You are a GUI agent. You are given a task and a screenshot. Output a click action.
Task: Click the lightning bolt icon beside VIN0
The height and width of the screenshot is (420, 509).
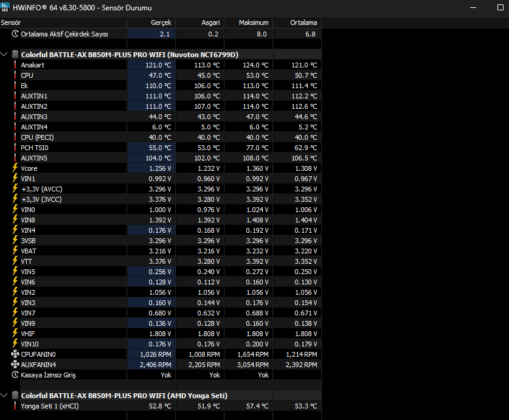tap(15, 209)
